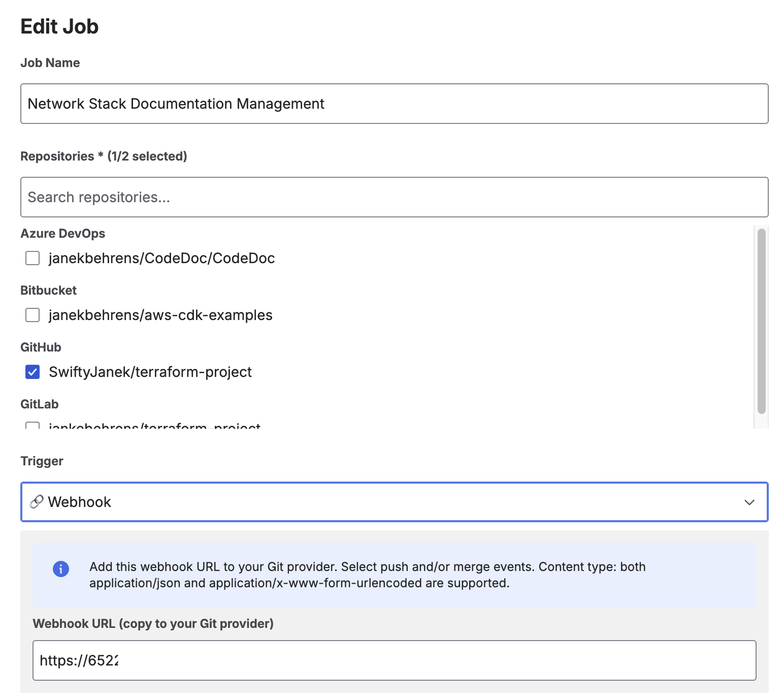Check the janekbehrens/CodeDoc/CodeDoc repository

[32, 258]
